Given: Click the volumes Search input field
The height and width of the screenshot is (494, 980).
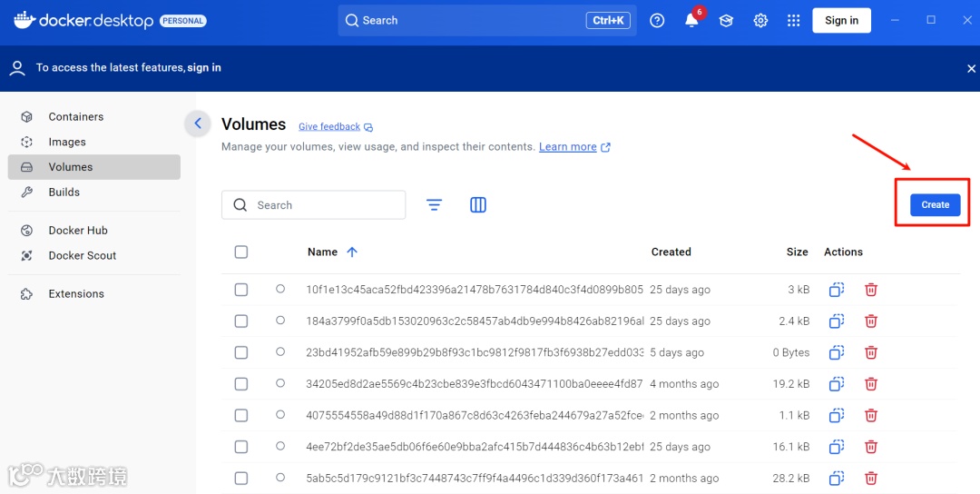Looking at the screenshot, I should 313,205.
